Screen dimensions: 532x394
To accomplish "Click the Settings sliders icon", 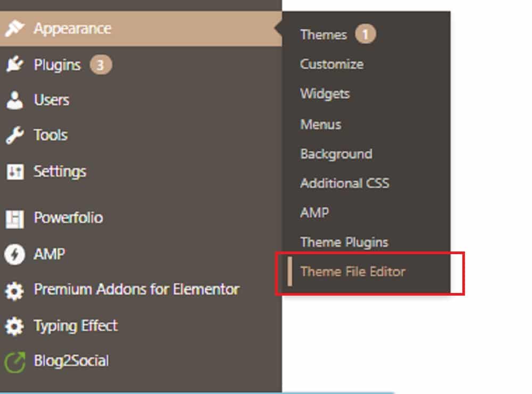I will click(x=15, y=172).
